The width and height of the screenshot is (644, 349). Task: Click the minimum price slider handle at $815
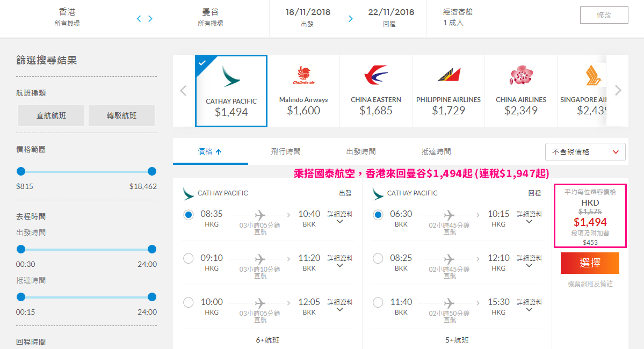[x=21, y=171]
